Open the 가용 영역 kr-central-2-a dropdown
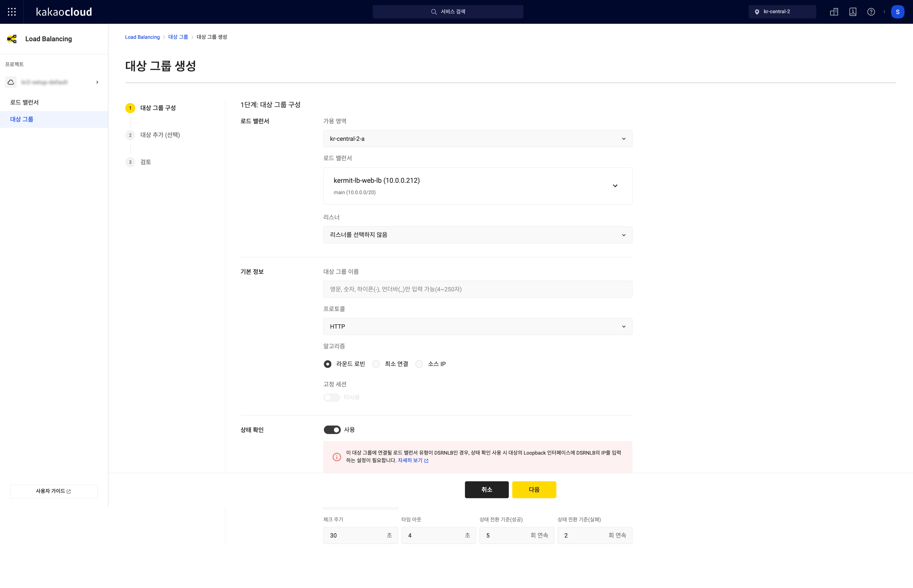Viewport: 913px width, 588px height. (478, 139)
